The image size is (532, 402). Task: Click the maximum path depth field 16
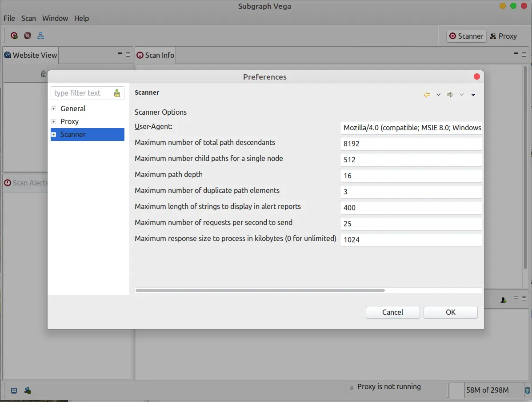pyautogui.click(x=411, y=176)
